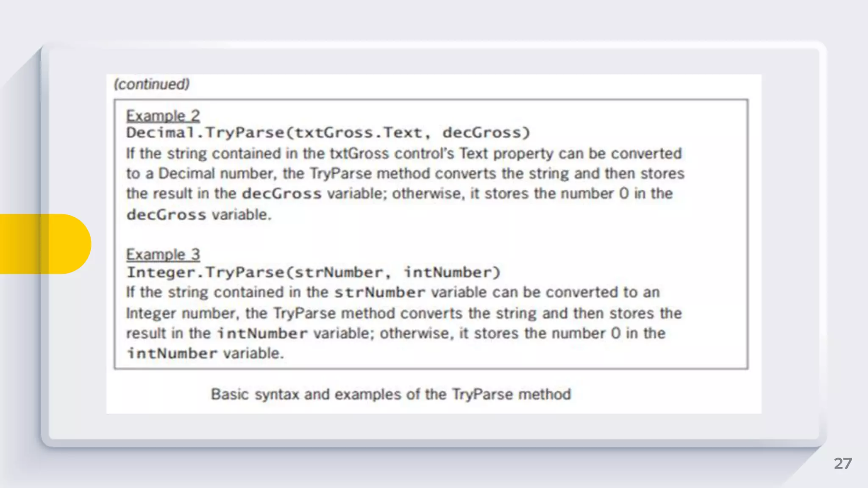868x488 pixels.
Task: Click bold strNumber in Example 3 paragraph
Action: point(379,293)
